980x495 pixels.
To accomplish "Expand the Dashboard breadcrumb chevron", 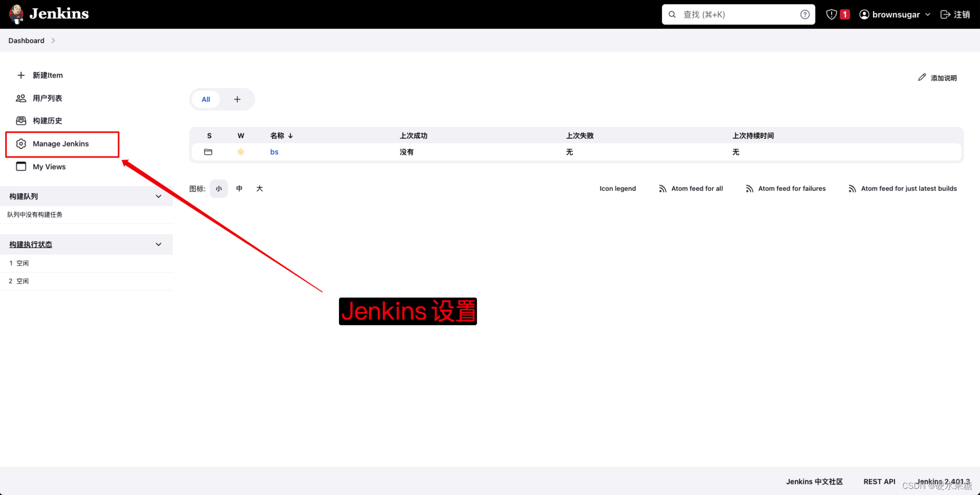I will point(53,40).
